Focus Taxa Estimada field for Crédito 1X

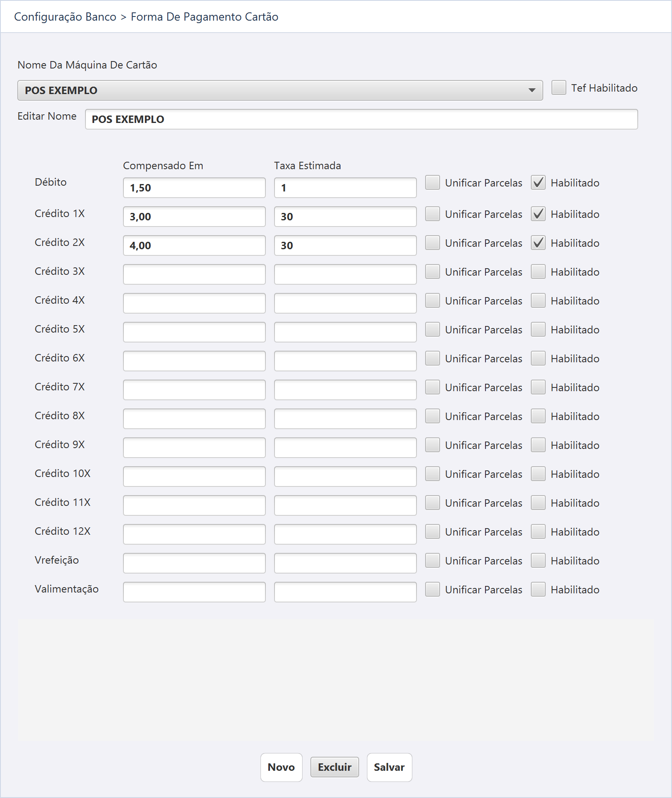point(345,217)
